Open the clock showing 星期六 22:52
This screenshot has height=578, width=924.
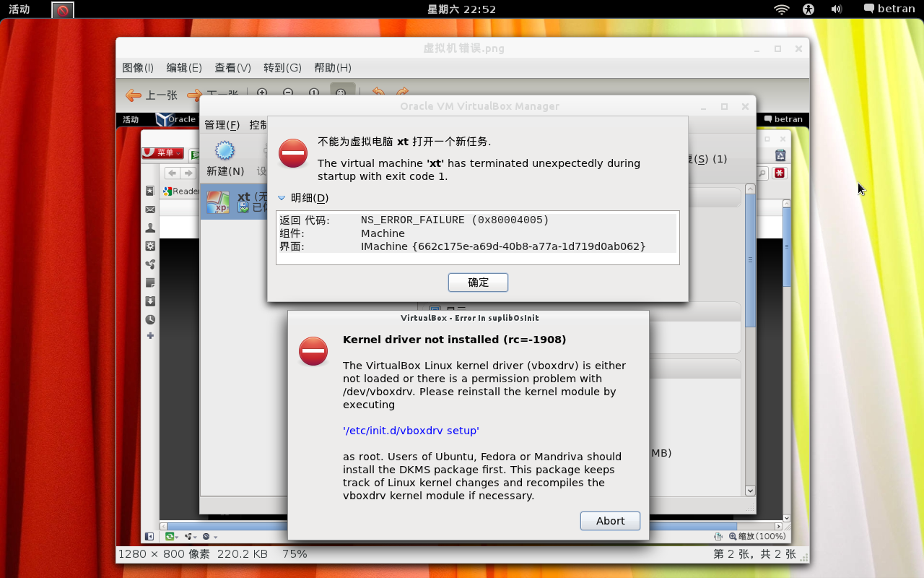point(462,9)
